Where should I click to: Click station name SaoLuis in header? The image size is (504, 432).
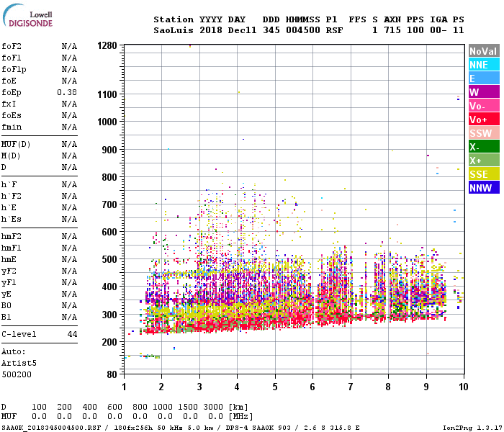[x=174, y=30]
